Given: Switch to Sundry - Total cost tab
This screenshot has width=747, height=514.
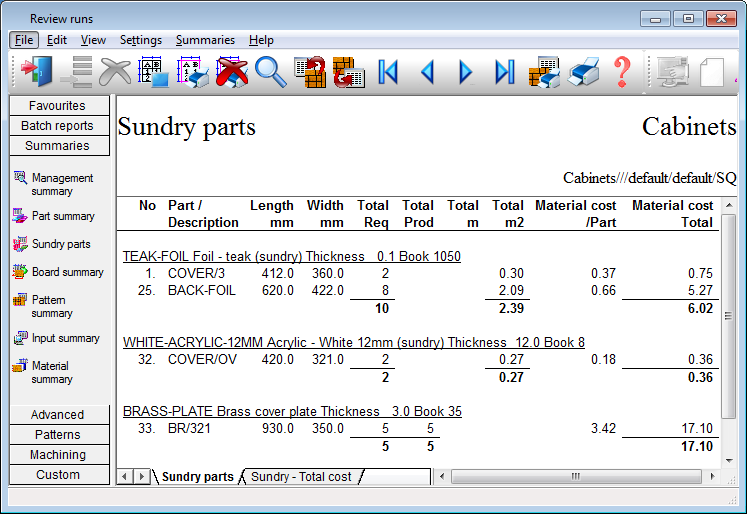Looking at the screenshot, I should pyautogui.click(x=301, y=477).
